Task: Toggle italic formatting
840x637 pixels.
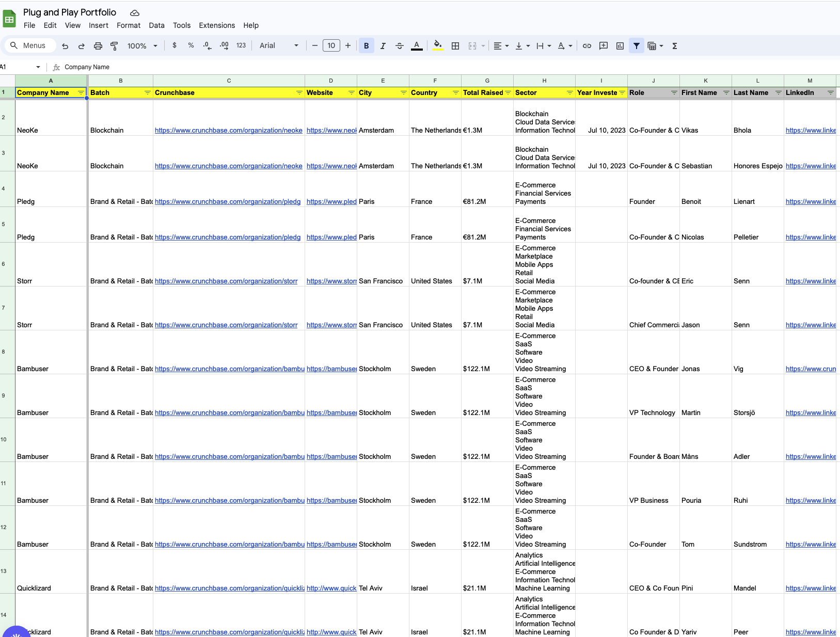Action: (383, 46)
